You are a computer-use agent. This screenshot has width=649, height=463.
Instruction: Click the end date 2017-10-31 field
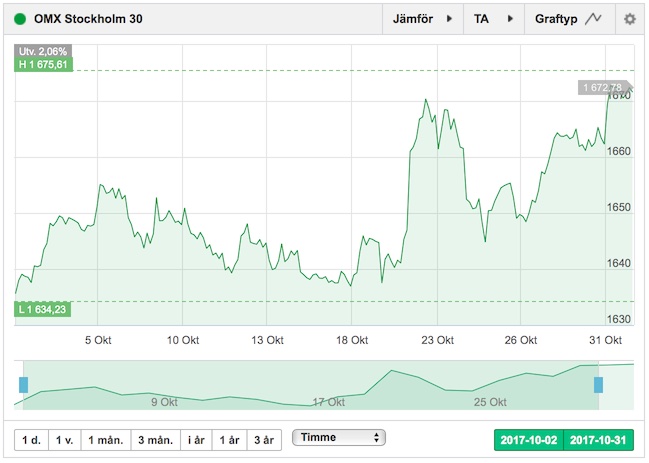(599, 440)
